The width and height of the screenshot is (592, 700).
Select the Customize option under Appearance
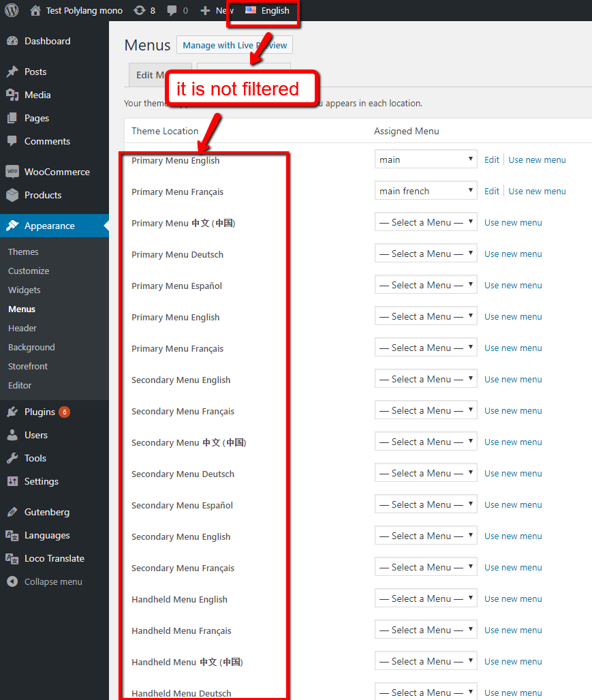point(28,271)
